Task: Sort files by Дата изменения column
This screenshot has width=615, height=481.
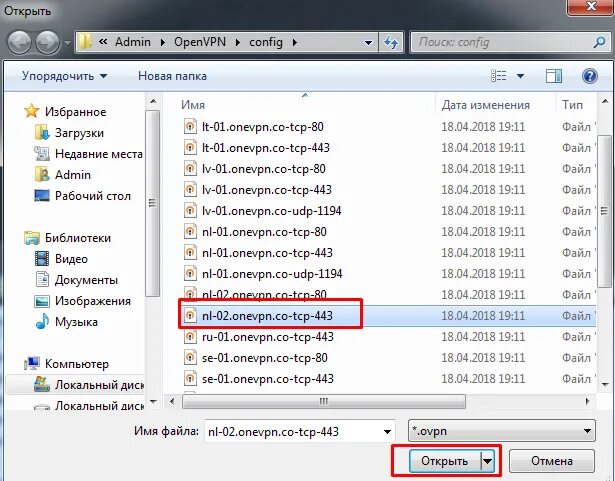Action: click(486, 105)
